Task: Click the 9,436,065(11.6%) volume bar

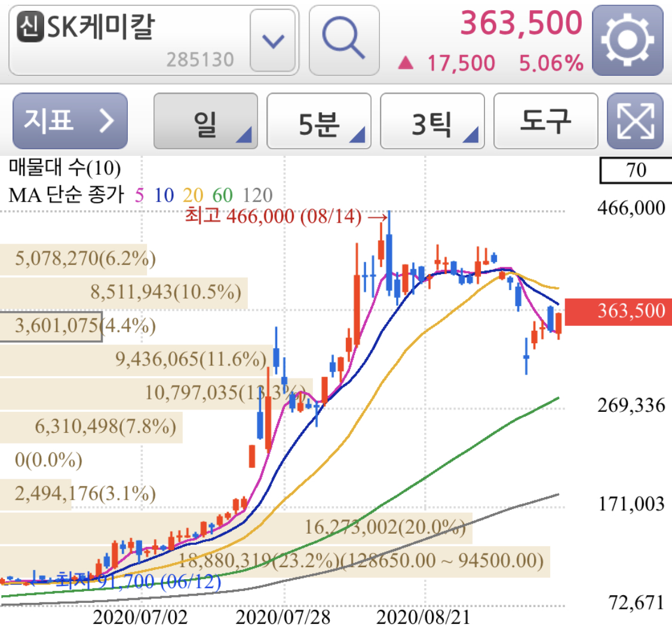Action: coord(136,360)
